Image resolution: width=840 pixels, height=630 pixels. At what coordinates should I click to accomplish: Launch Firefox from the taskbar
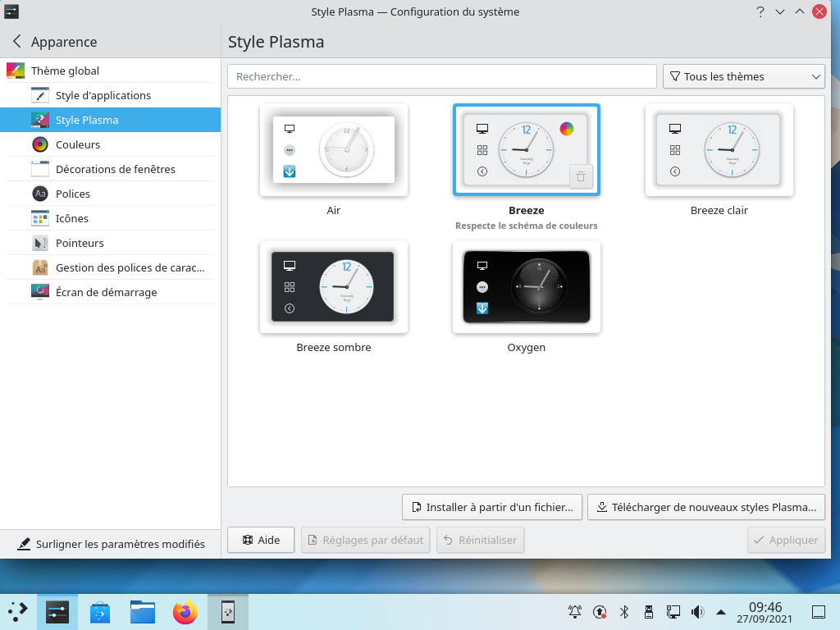[185, 612]
